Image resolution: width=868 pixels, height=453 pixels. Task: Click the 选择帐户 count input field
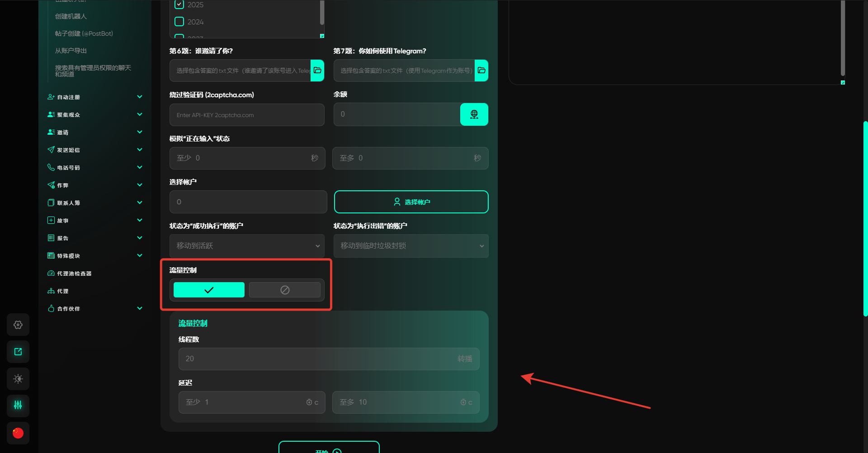pos(248,202)
